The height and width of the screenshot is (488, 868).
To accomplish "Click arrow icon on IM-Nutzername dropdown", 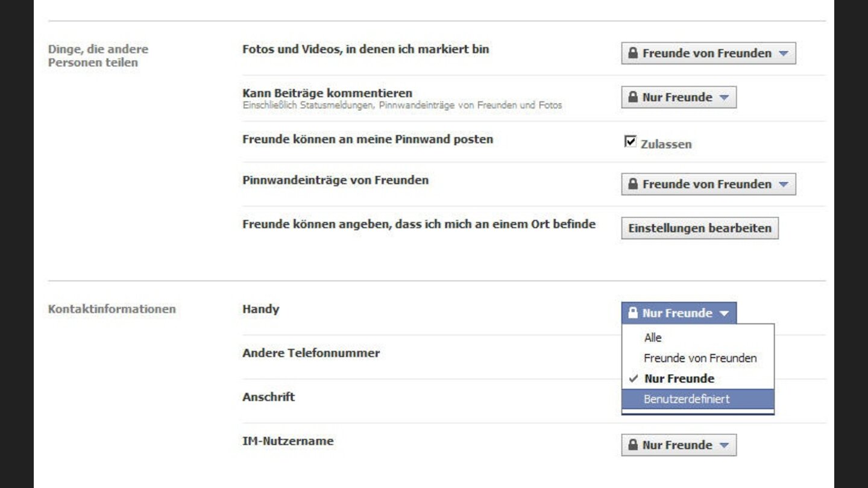I will coord(724,446).
